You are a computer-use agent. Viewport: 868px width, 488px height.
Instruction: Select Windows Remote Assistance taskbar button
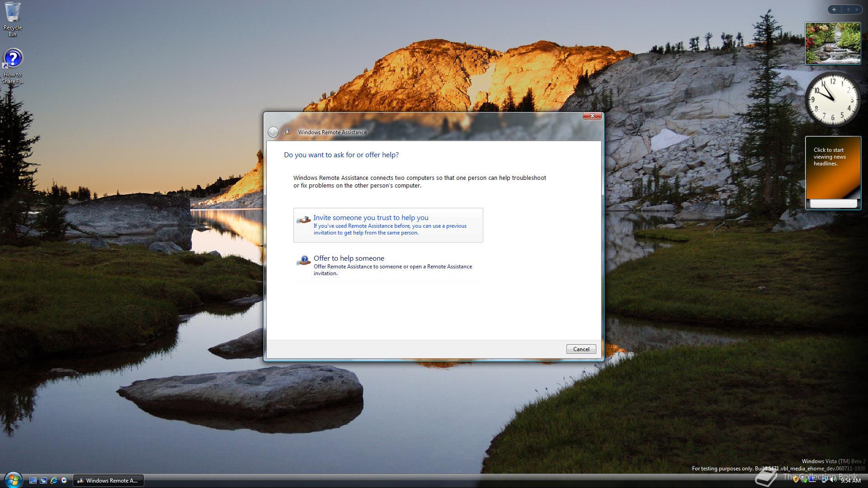[108, 481]
